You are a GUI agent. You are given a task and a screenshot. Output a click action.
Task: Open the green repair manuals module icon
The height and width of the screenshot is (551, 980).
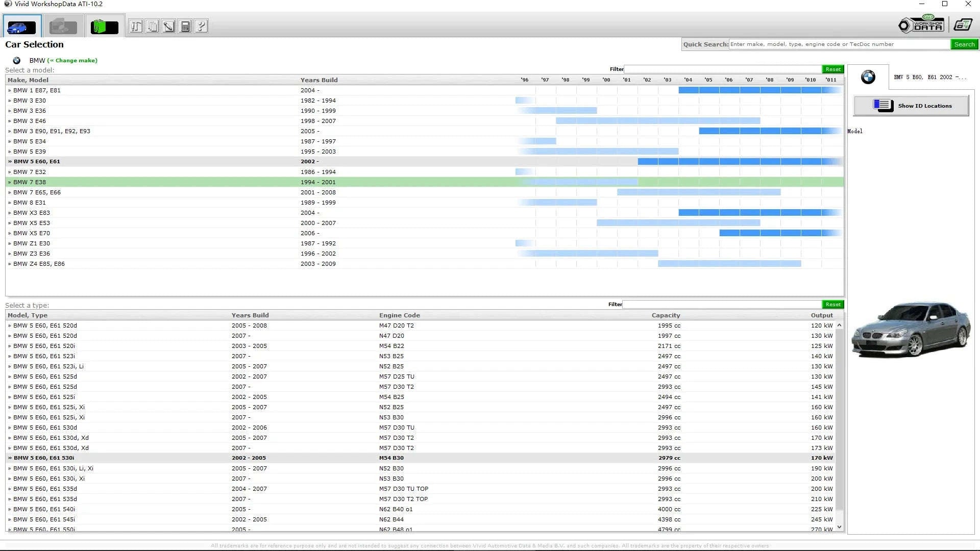[x=104, y=26]
